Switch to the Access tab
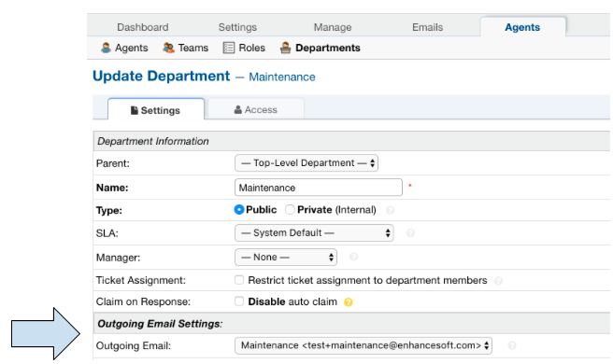 [256, 109]
